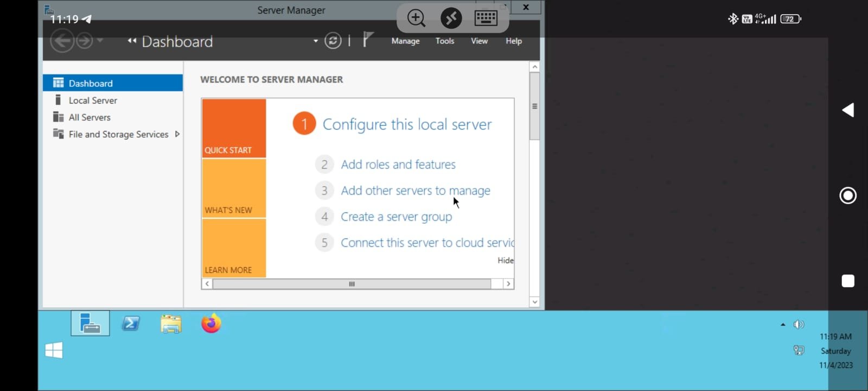Tap the Android back triangle button
868x391 pixels.
point(848,110)
